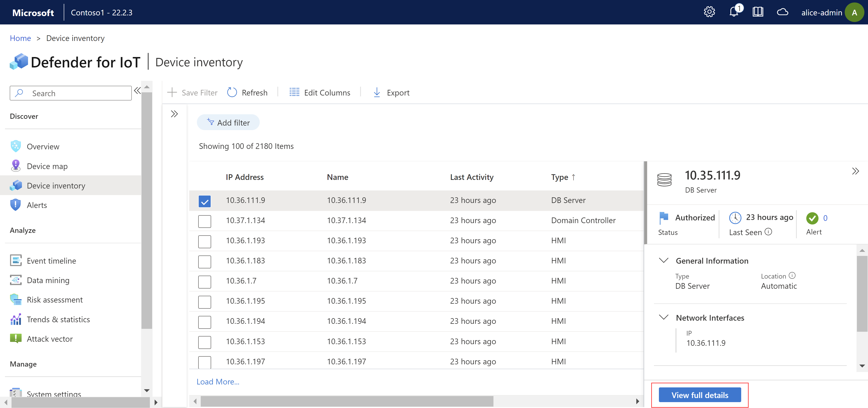Image resolution: width=868 pixels, height=408 pixels.
Task: Click the Export download icon
Action: pos(377,92)
